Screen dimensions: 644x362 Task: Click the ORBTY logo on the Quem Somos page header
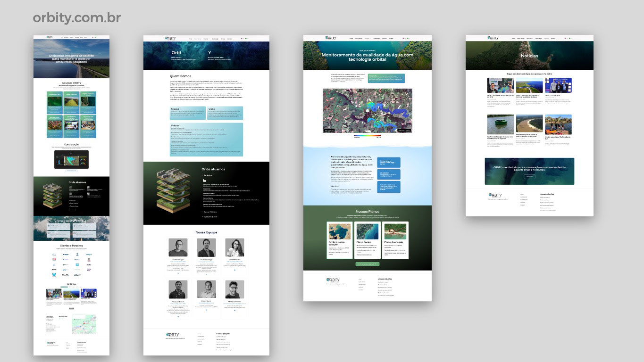click(170, 38)
